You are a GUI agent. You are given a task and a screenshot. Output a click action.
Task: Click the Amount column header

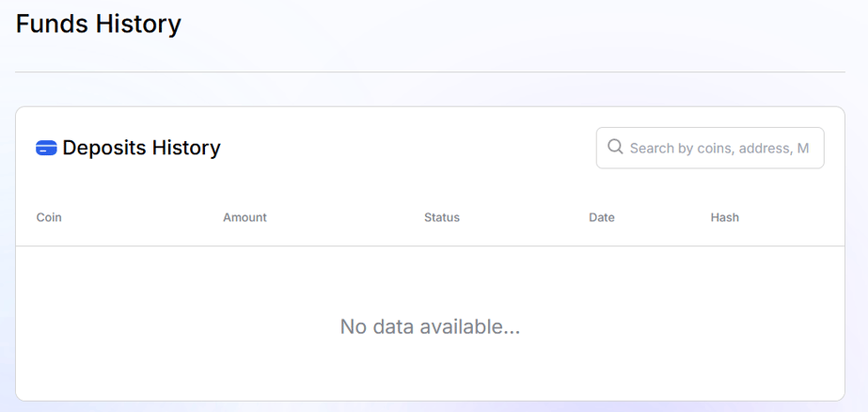click(x=245, y=217)
